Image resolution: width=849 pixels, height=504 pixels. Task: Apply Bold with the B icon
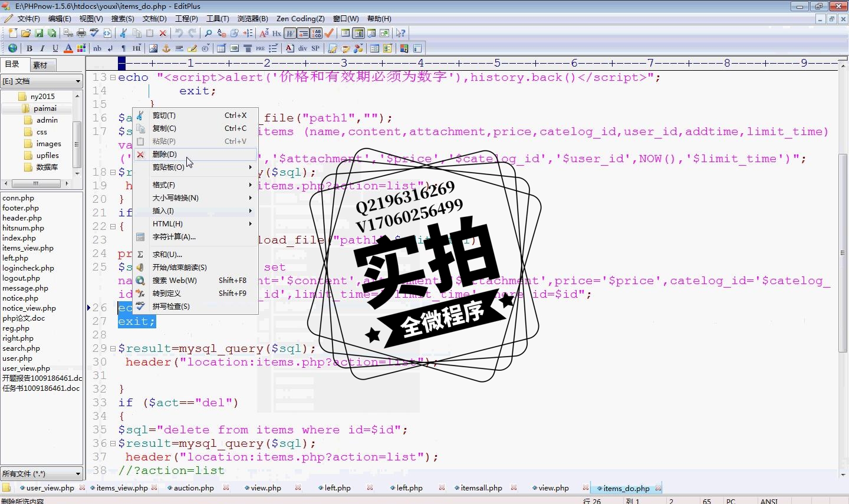[29, 48]
